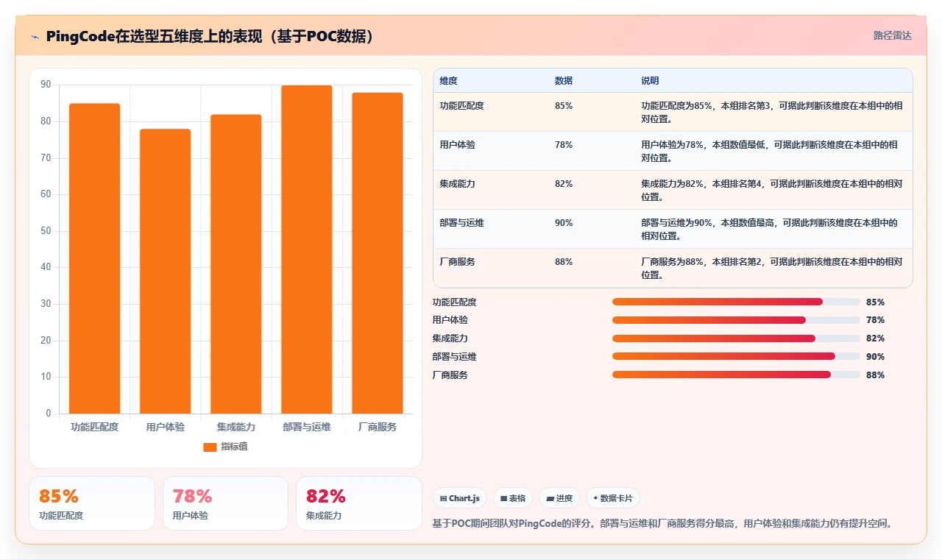Click the 进度 tag
942x560 pixels.
pyautogui.click(x=559, y=498)
